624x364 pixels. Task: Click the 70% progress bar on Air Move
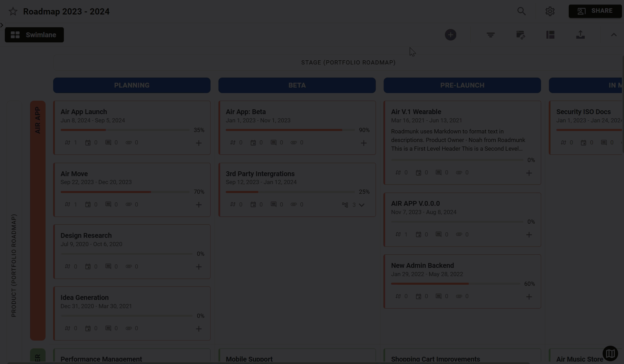(x=124, y=192)
